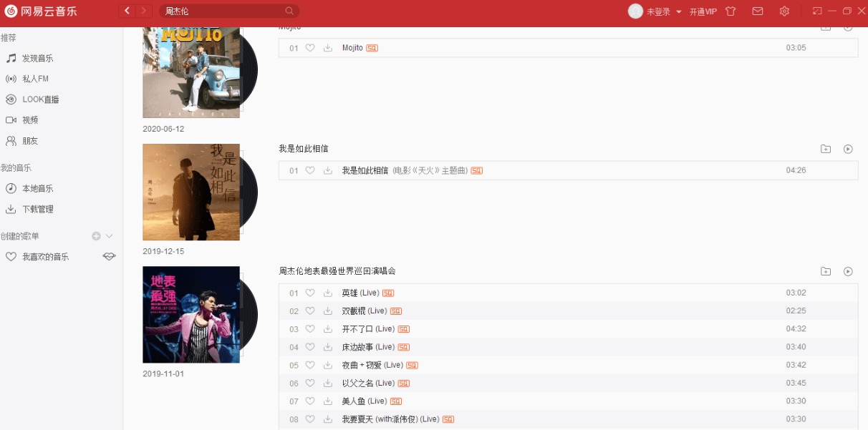Select the song title 英雄 (Live)
The height and width of the screenshot is (430, 868).
point(360,293)
